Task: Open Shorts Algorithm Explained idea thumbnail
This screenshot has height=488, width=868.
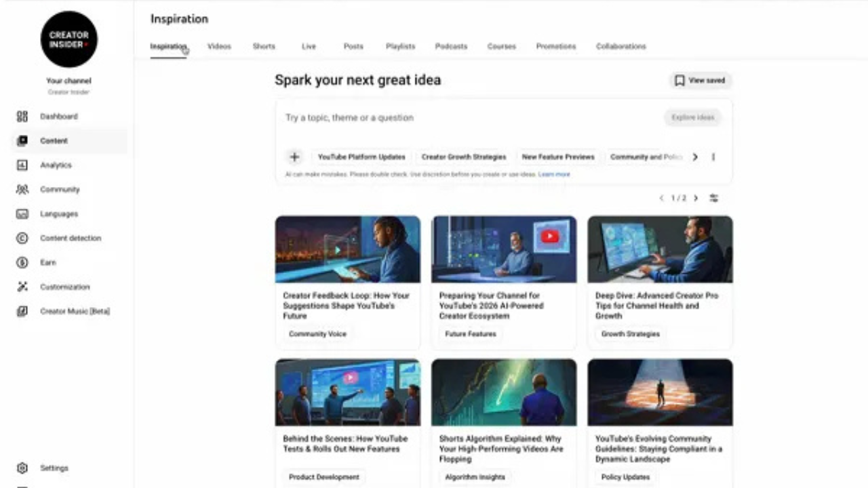Action: click(504, 392)
